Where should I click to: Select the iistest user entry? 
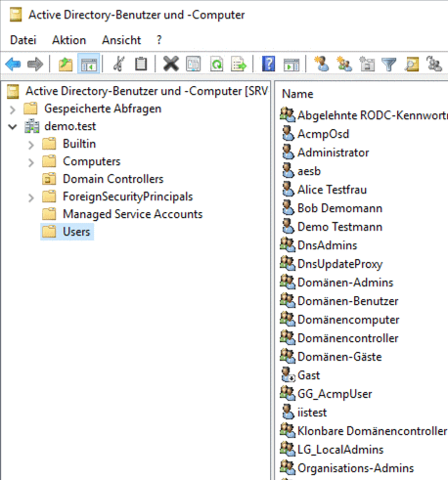[x=312, y=413]
